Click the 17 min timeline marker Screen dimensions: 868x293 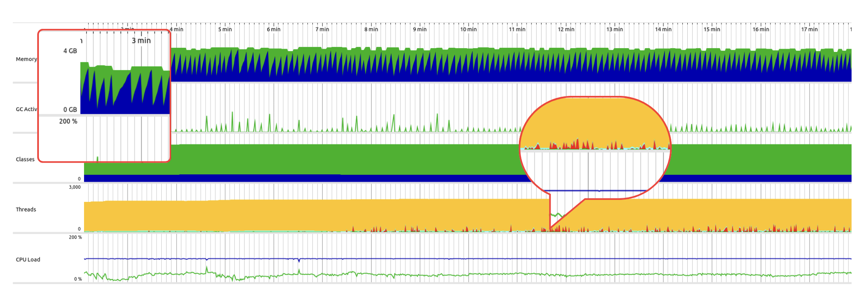[x=809, y=29]
